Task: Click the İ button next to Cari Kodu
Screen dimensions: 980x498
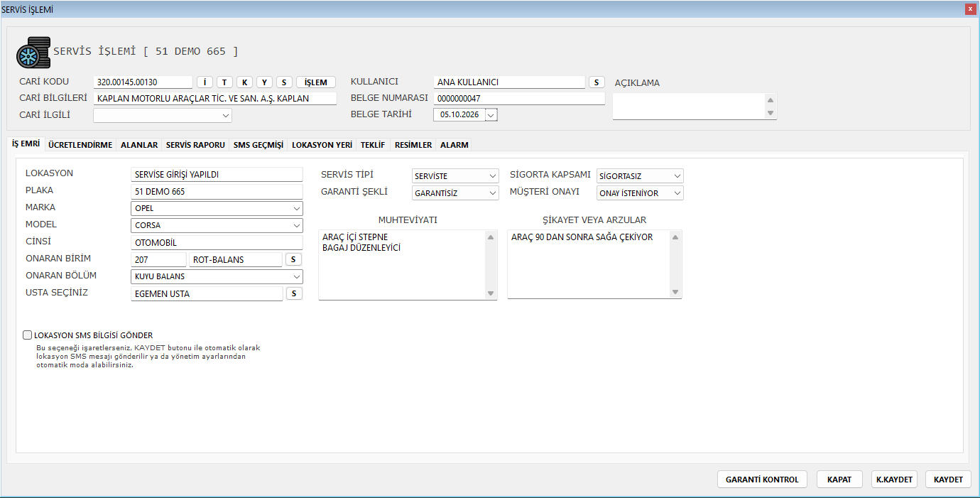Action: pyautogui.click(x=205, y=82)
